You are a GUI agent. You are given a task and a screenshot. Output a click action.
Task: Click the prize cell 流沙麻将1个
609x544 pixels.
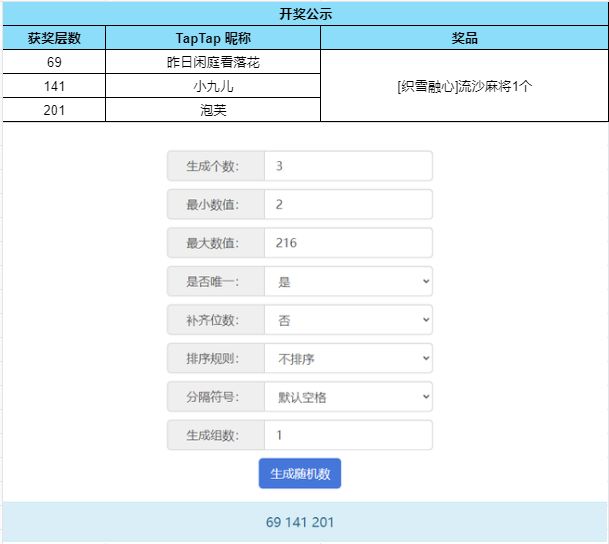tap(465, 86)
